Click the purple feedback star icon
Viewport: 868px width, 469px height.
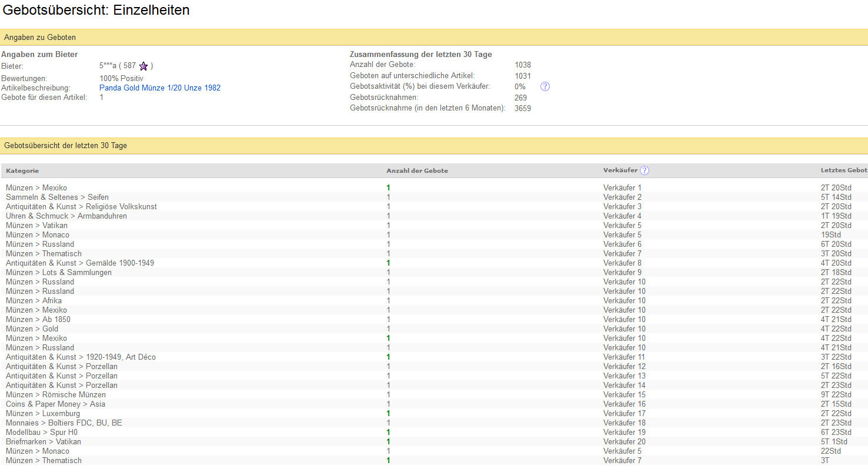click(143, 66)
